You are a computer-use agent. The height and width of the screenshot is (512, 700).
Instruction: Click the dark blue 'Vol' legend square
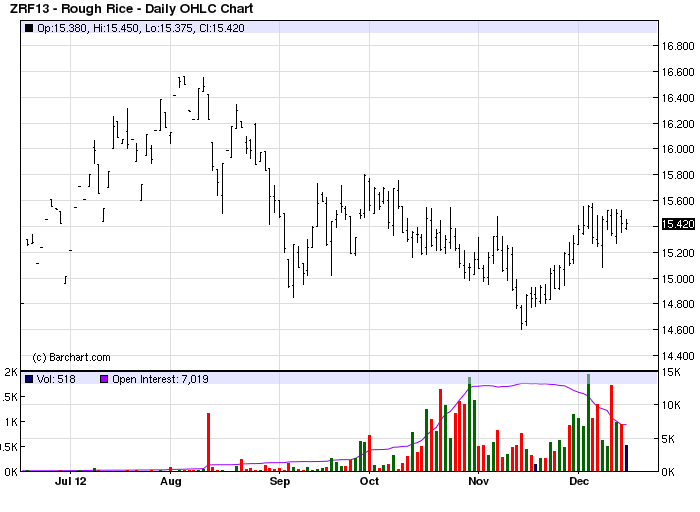pos(29,379)
